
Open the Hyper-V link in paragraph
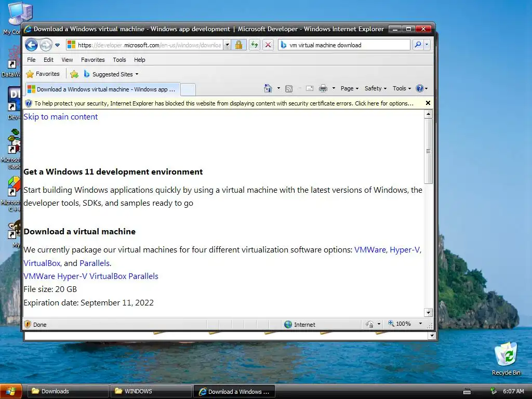pyautogui.click(x=405, y=250)
